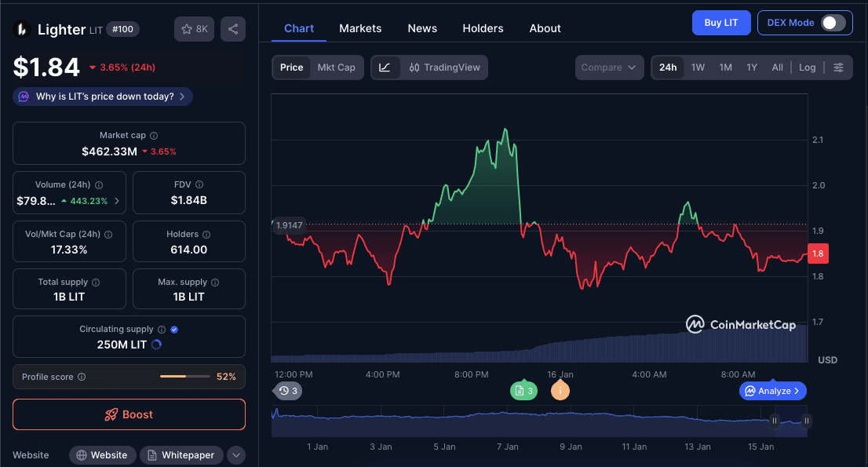
Task: Click the Analyze banner above the chart timeline
Action: [772, 390]
